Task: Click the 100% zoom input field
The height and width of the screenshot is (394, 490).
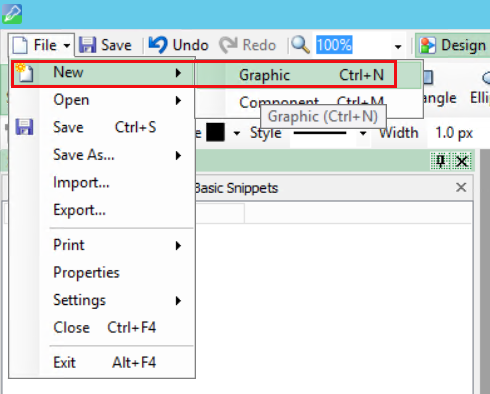Action: tap(353, 45)
